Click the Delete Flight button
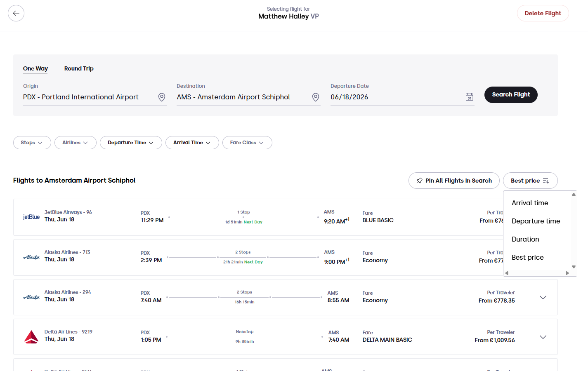Image resolution: width=588 pixels, height=371 pixels. coord(543,13)
